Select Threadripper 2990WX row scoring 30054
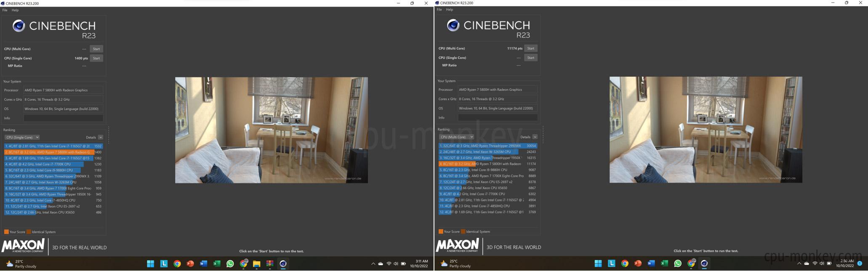 pos(488,146)
